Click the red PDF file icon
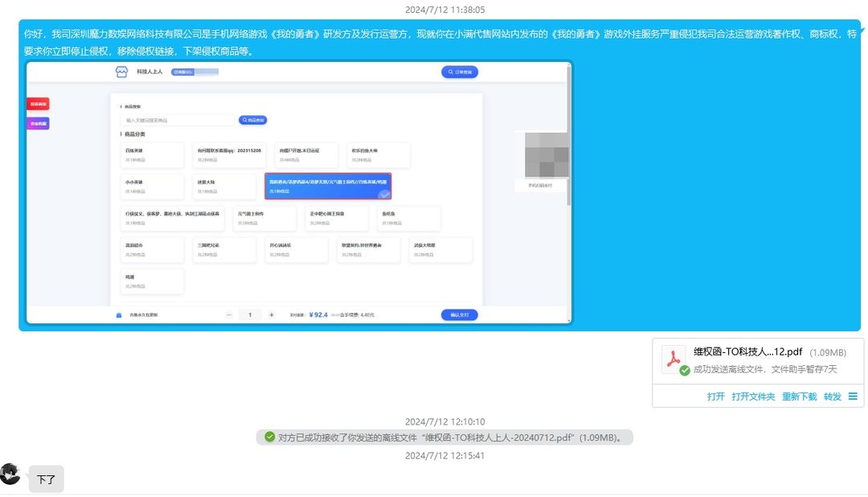This screenshot has height=497, width=868. point(674,358)
